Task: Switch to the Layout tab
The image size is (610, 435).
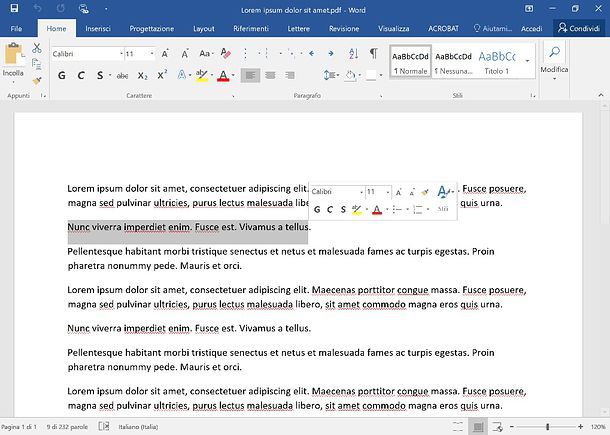Action: tap(203, 28)
